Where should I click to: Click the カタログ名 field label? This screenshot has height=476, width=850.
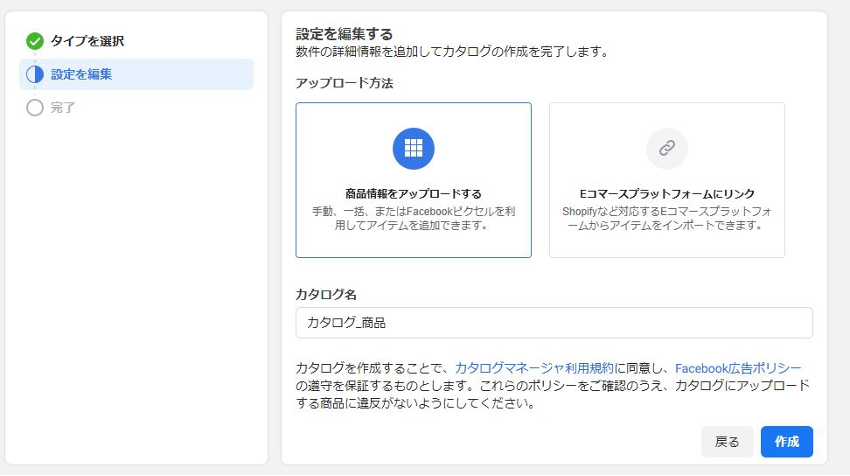coord(326,294)
